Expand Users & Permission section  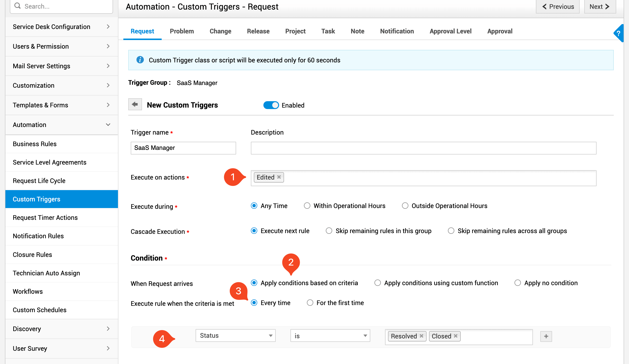click(61, 46)
